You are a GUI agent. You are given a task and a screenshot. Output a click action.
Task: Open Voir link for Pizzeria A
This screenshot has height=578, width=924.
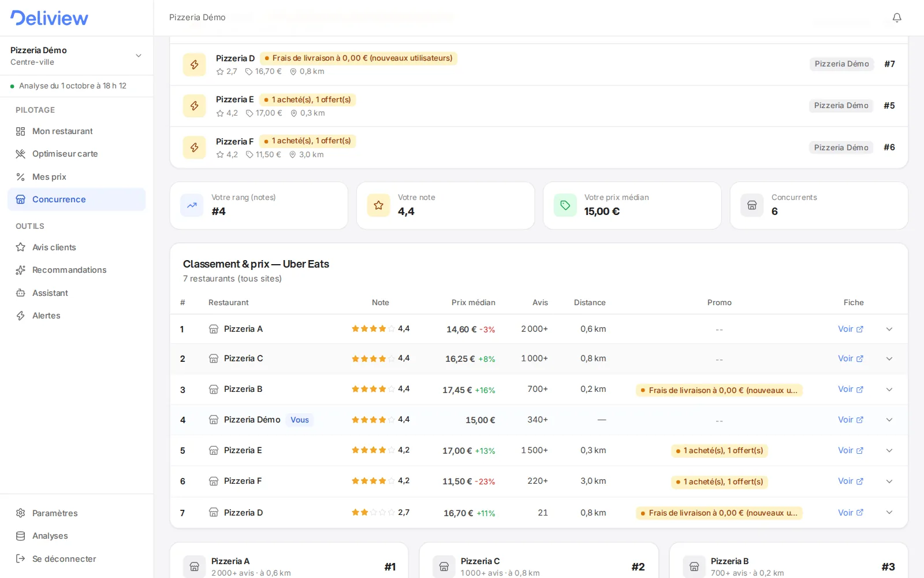[x=851, y=329]
